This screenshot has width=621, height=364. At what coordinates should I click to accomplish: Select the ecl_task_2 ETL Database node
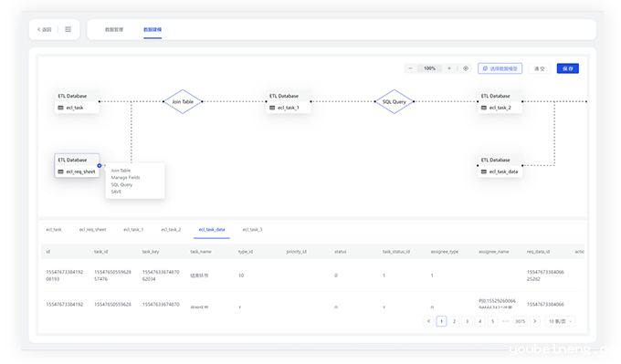(500, 101)
